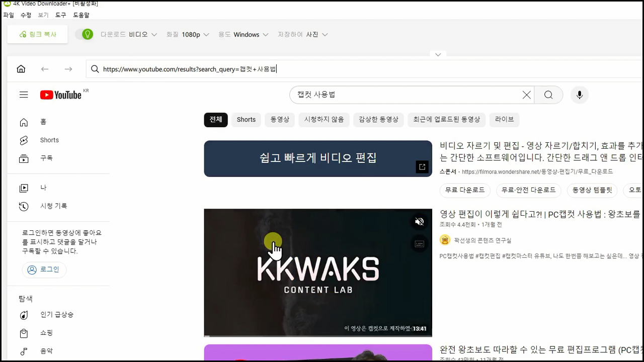Viewport: 644px width, 362px height.
Task: Open the 쉽고 빠르게 비디오 편집 ad banner
Action: point(318,158)
